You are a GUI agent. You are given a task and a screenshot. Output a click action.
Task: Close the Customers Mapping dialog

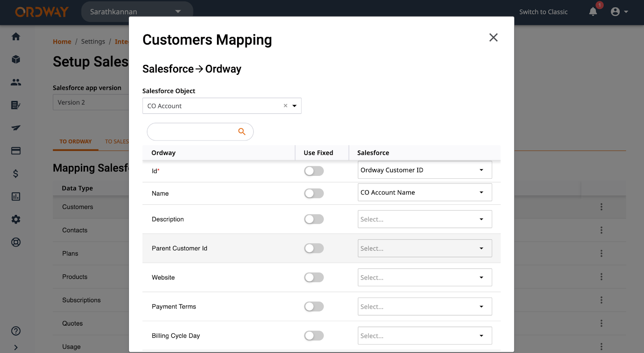coord(493,37)
